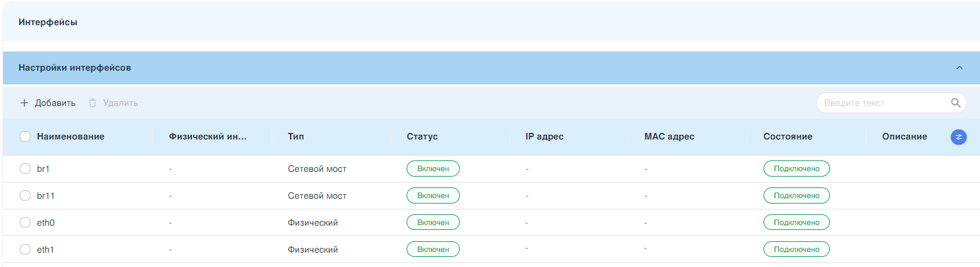
Task: Select the br1 row checkbox
Action: coord(25,169)
